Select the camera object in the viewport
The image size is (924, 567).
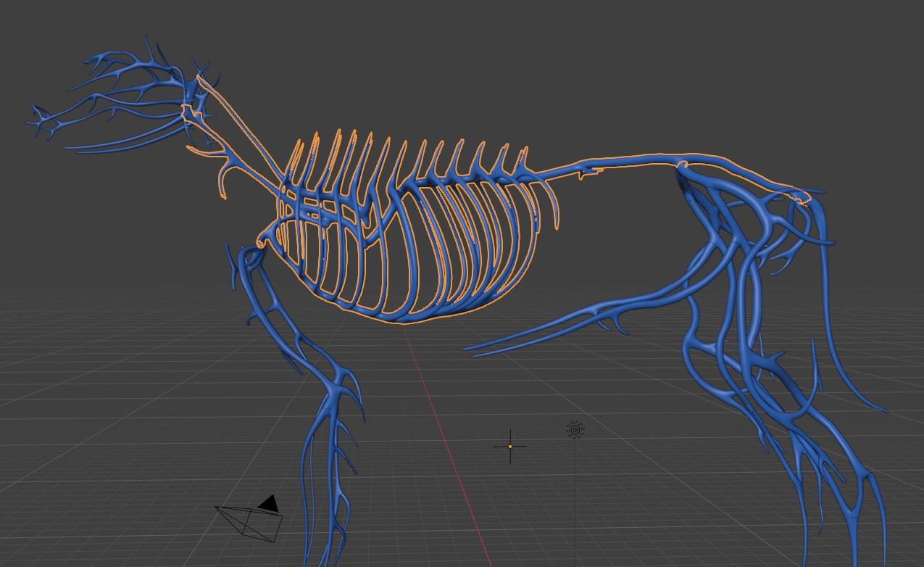(249, 519)
